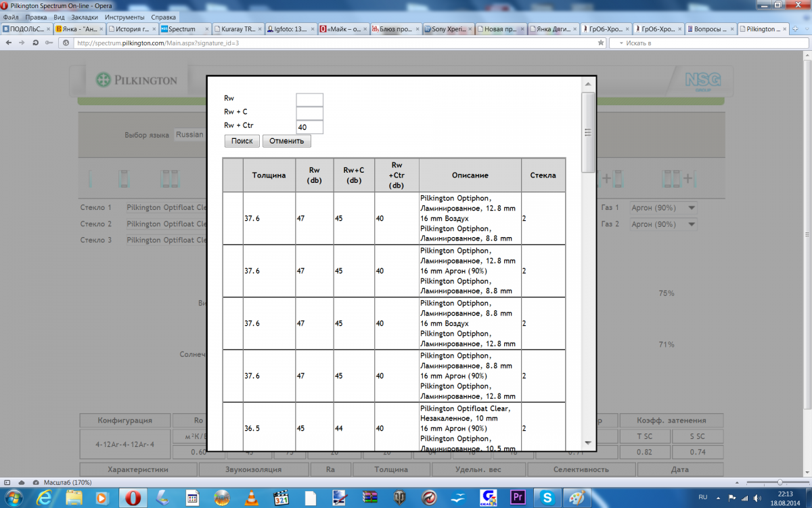Click the browser Forward arrow
Image resolution: width=812 pixels, height=508 pixels.
[x=22, y=43]
